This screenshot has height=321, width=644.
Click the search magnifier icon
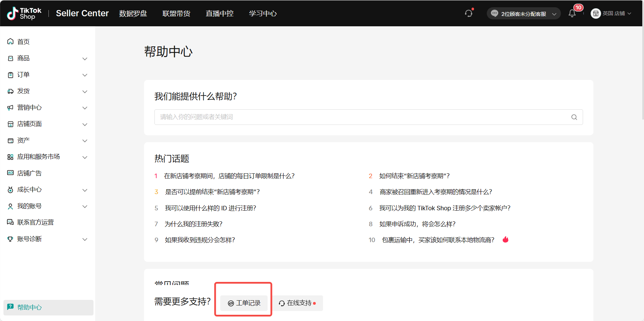pyautogui.click(x=574, y=117)
